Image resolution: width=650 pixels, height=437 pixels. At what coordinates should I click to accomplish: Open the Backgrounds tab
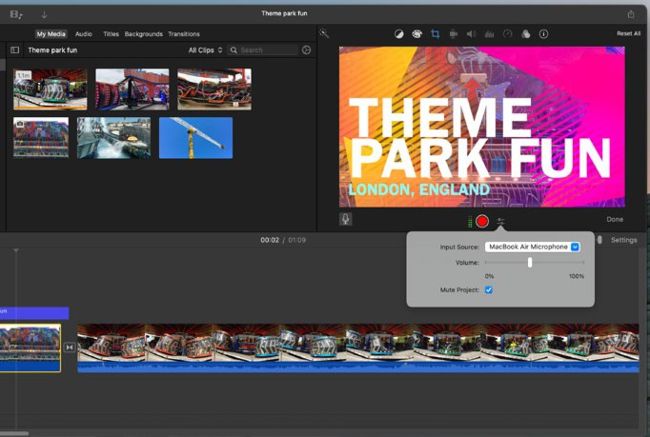coord(143,34)
